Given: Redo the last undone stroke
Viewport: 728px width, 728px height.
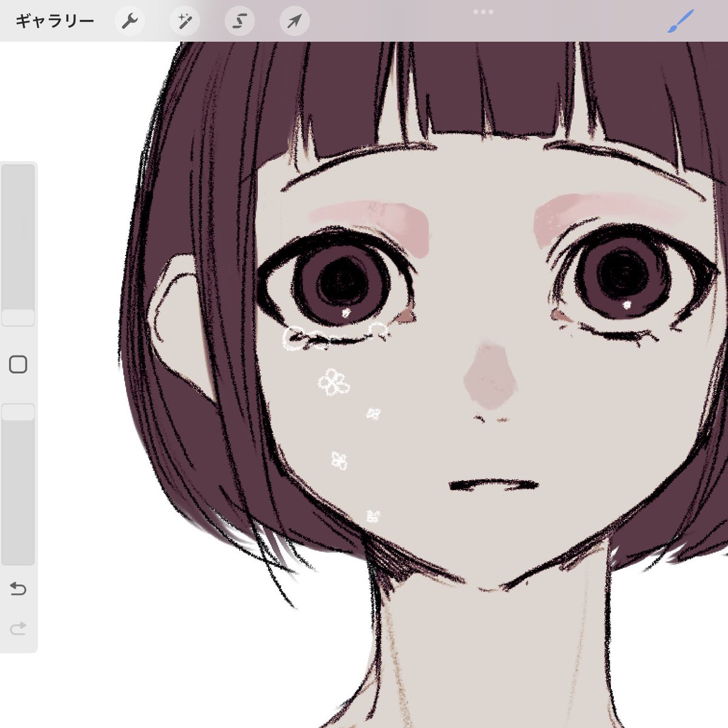Looking at the screenshot, I should pos(18,628).
